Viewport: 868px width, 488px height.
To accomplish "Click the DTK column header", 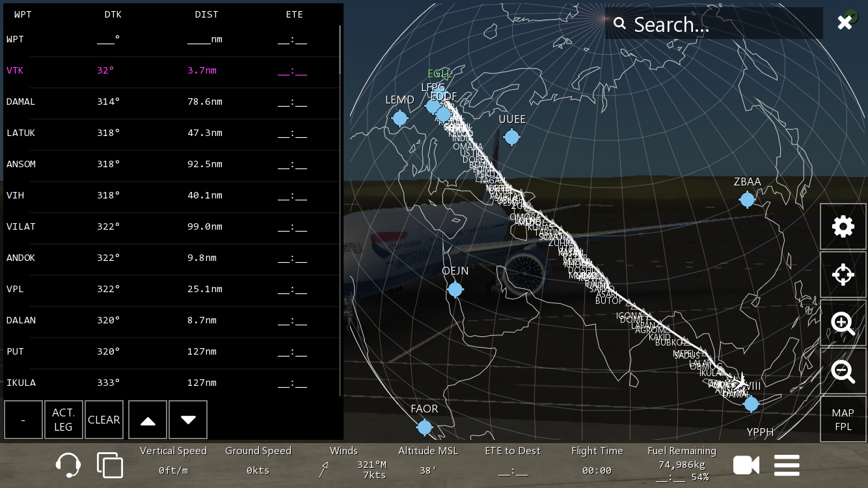I will pos(113,14).
